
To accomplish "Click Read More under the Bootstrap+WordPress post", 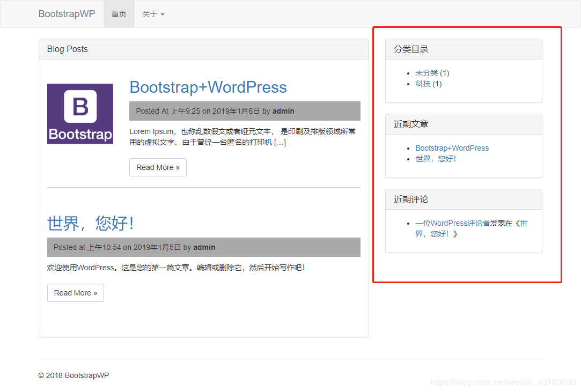I will 158,167.
